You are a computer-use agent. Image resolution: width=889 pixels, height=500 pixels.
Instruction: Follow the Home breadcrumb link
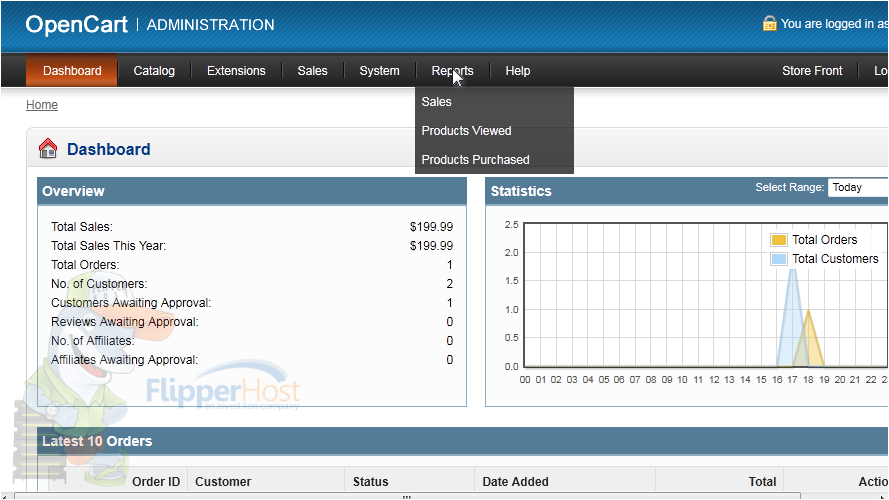click(x=42, y=105)
